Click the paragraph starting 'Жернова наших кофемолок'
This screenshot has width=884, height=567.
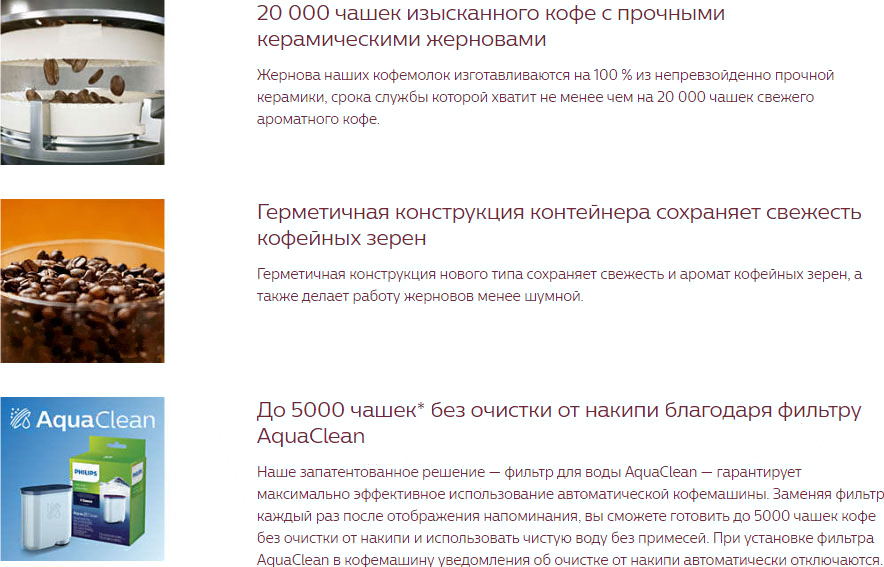545,97
